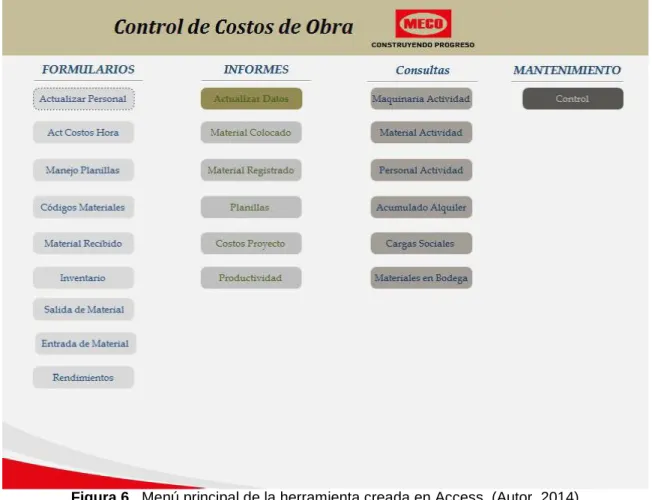Open the Material Recibido form
This screenshot has height=500, width=652.
click(x=83, y=243)
